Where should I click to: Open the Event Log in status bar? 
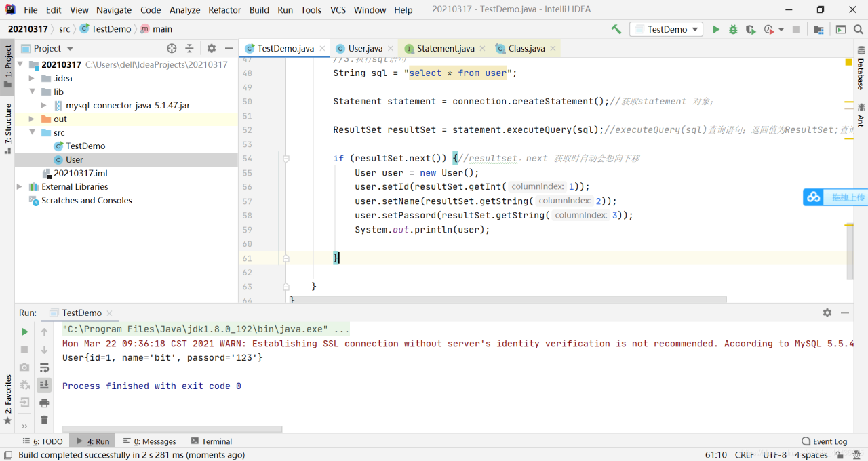tap(824, 441)
